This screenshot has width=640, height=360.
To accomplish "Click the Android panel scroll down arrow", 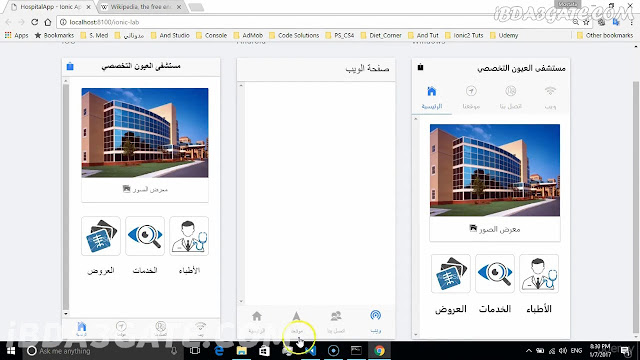I will click(241, 301).
